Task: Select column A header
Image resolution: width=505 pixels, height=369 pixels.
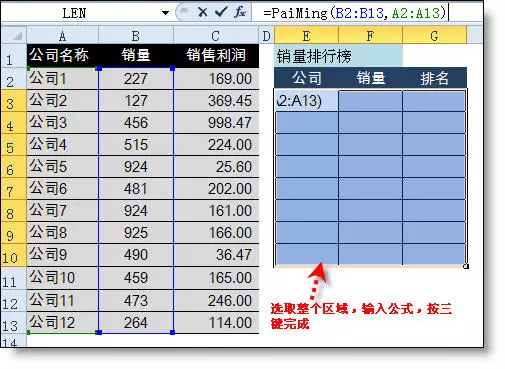Action: click(62, 35)
